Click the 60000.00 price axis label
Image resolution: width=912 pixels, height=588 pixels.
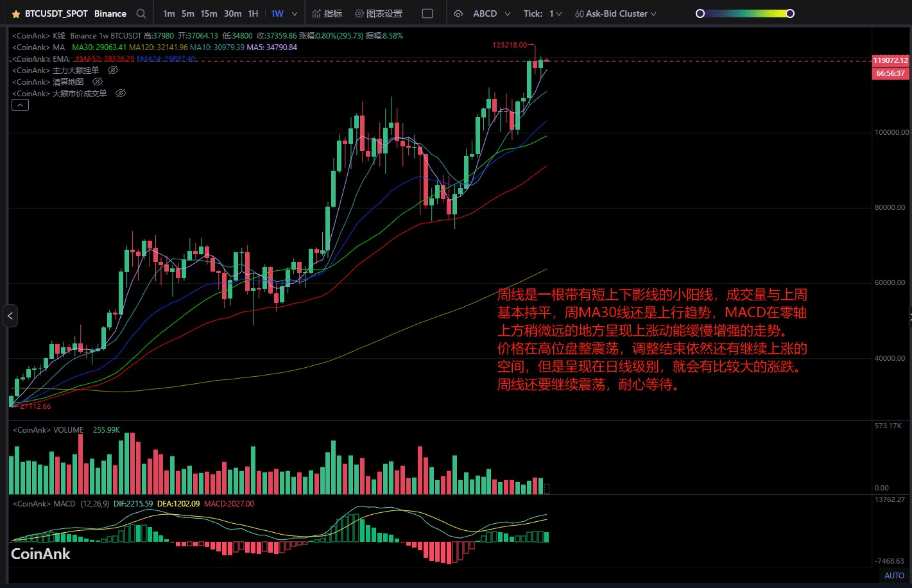890,282
